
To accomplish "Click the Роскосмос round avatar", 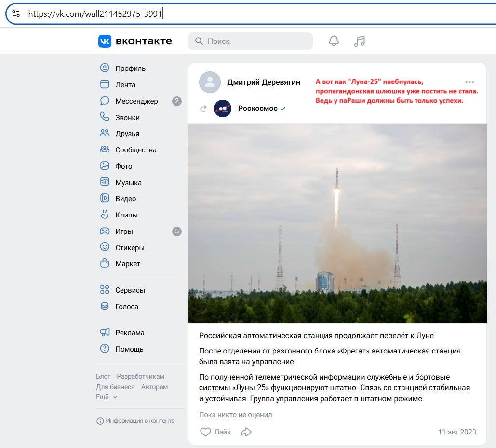I will pos(223,109).
